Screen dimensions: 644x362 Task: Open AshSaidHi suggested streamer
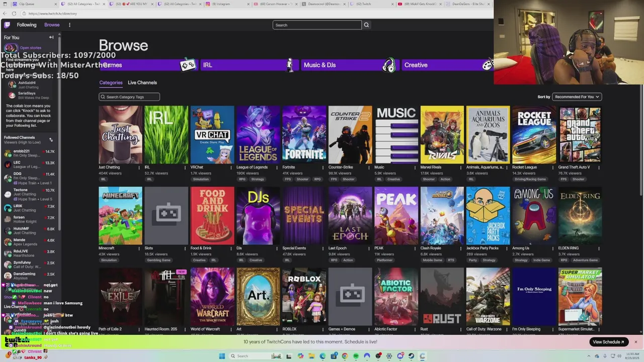(x=30, y=84)
